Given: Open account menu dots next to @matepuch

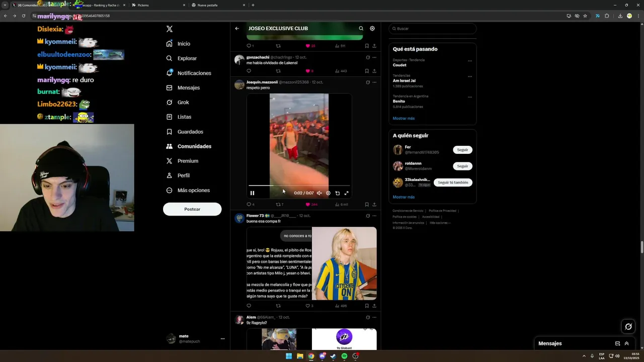Looking at the screenshot, I should 222,339.
